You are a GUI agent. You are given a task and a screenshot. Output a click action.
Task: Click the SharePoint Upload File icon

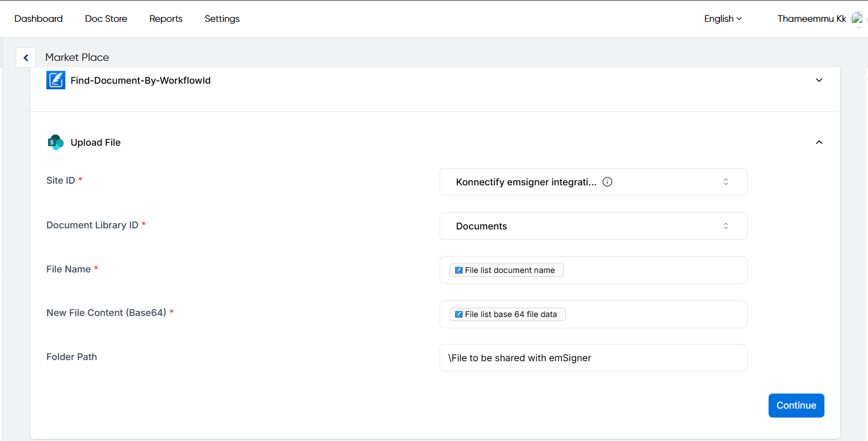click(x=56, y=142)
